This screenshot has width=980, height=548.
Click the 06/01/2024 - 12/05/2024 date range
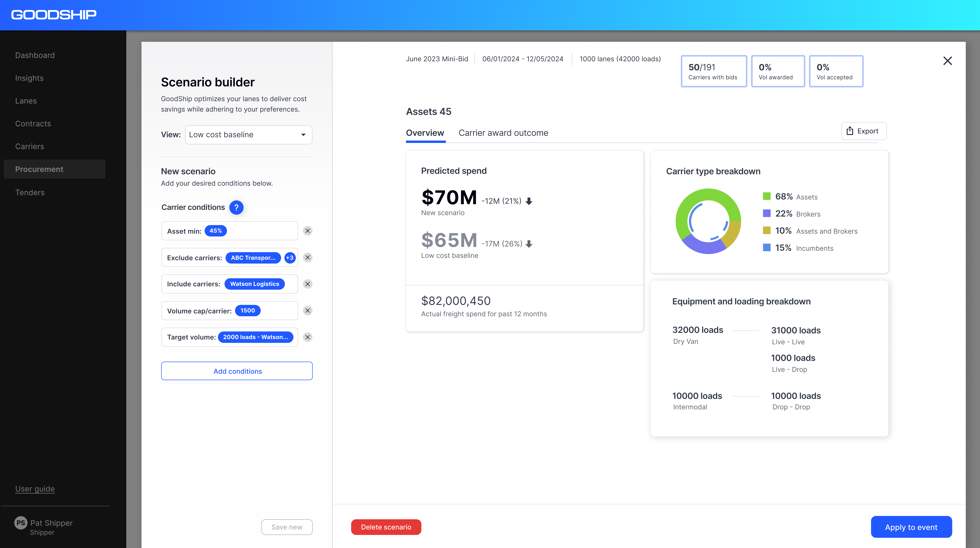(523, 59)
